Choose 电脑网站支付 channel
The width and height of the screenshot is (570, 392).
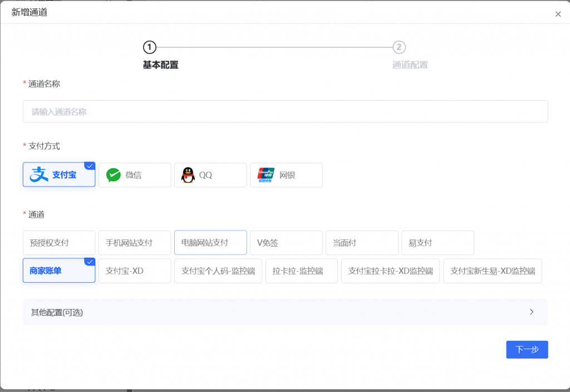point(210,243)
